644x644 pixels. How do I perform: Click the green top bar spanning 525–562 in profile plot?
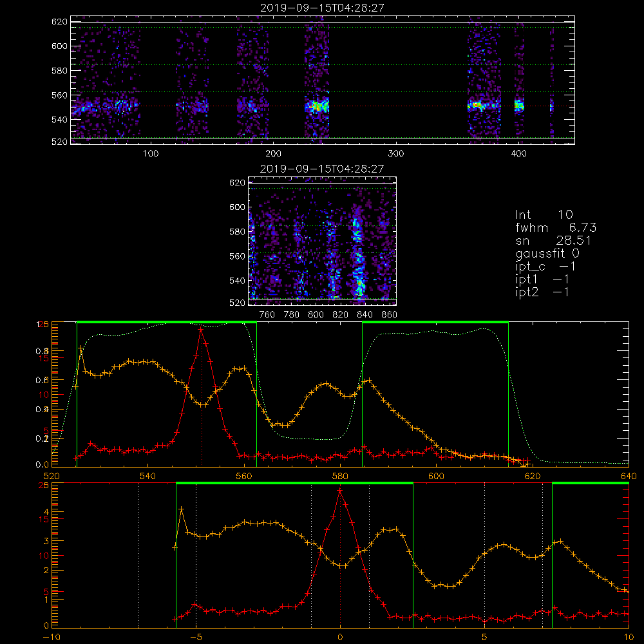pos(167,323)
